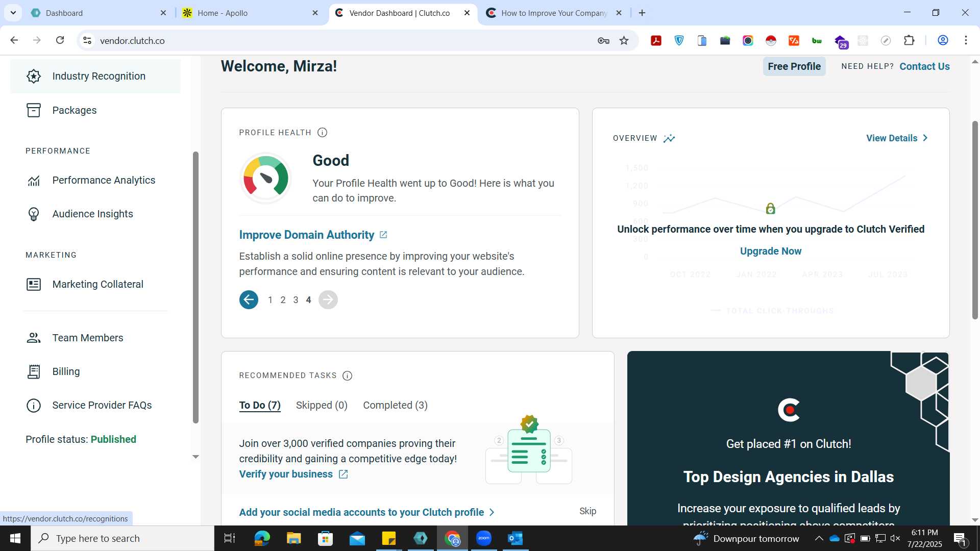
Task: Open the Contact Us link
Action: pyautogui.click(x=924, y=66)
